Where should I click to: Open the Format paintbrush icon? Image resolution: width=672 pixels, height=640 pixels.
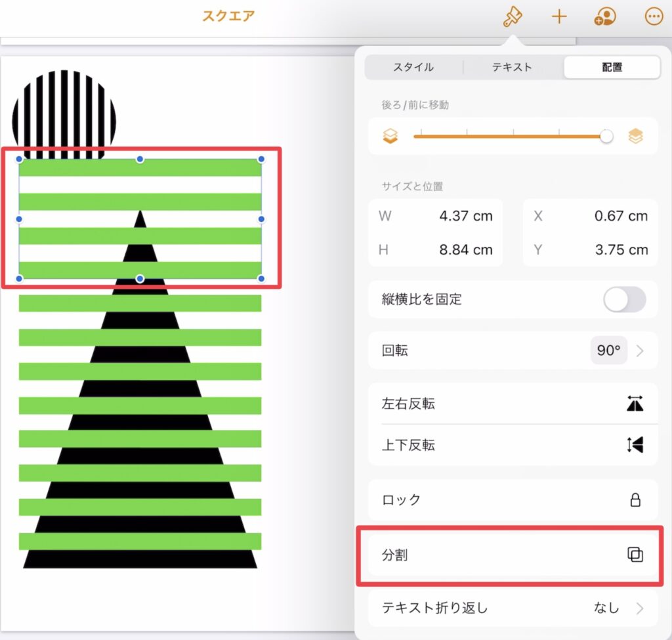tap(512, 17)
